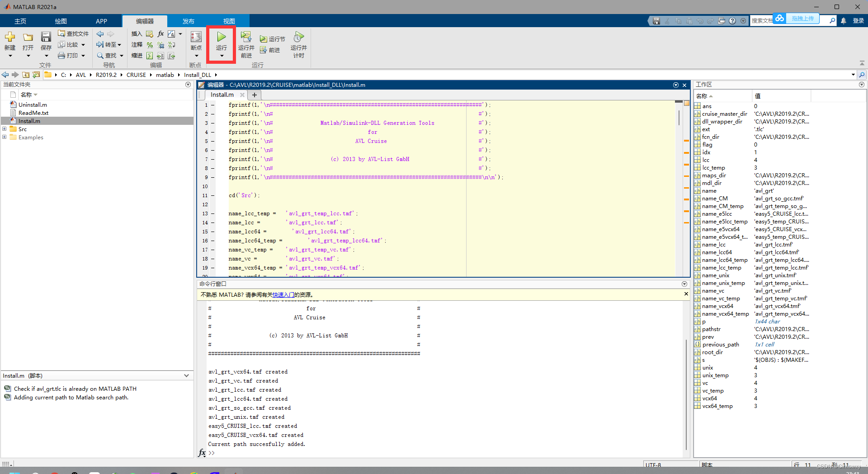Switch to the 视图 tab

(x=229, y=21)
